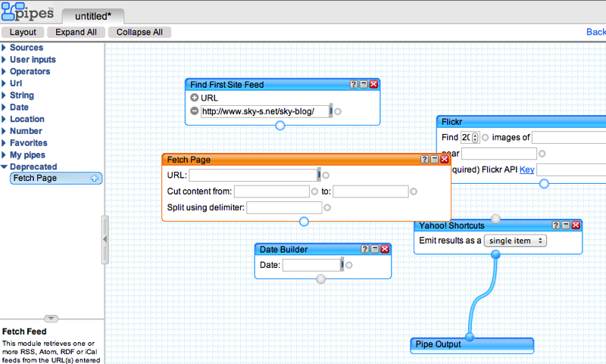
Task: Click the Fetch Page URL input field
Action: pos(253,176)
